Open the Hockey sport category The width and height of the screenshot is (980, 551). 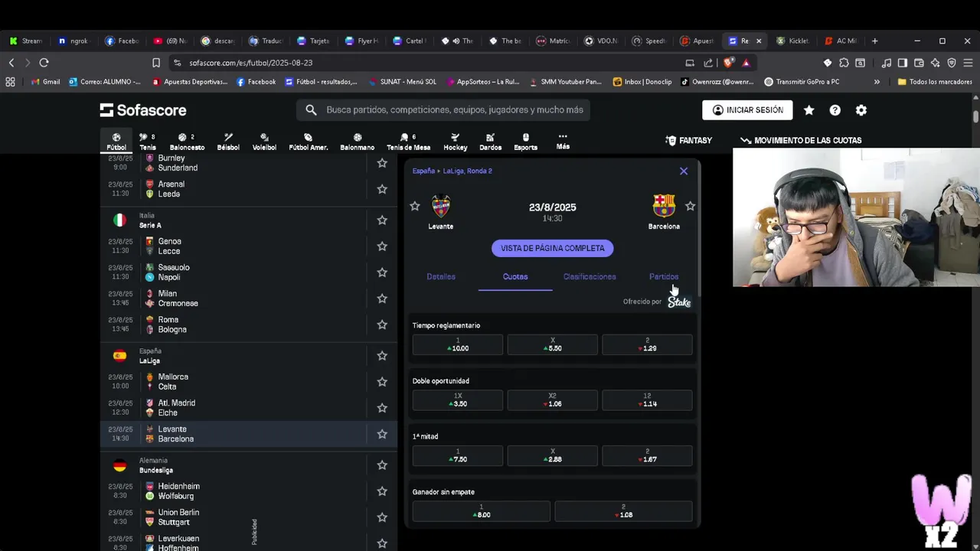[455, 142]
